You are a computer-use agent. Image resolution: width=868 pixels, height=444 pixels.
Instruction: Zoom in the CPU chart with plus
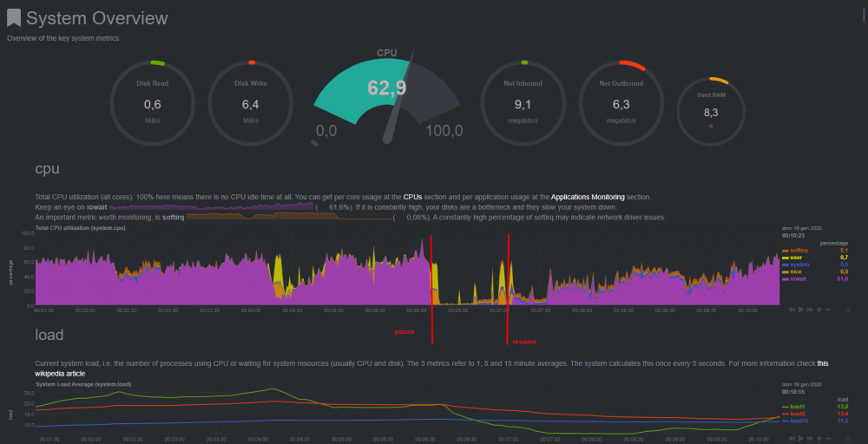(x=819, y=310)
